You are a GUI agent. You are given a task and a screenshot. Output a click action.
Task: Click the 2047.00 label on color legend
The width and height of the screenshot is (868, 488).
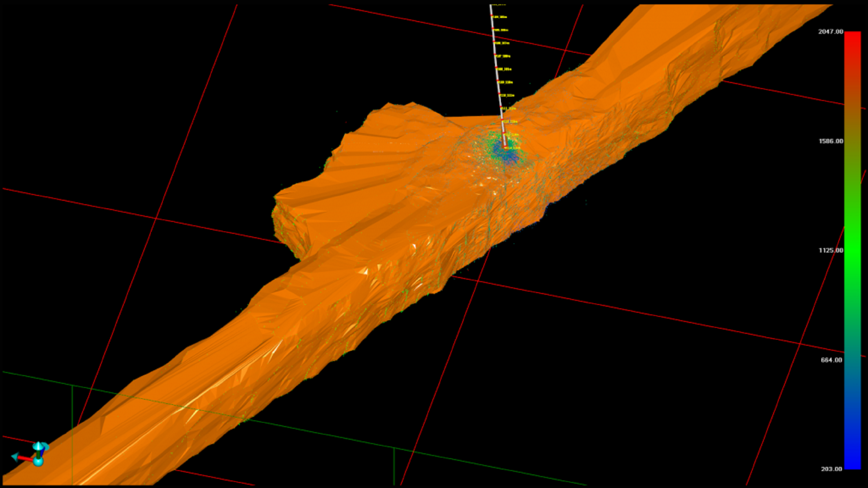831,32
